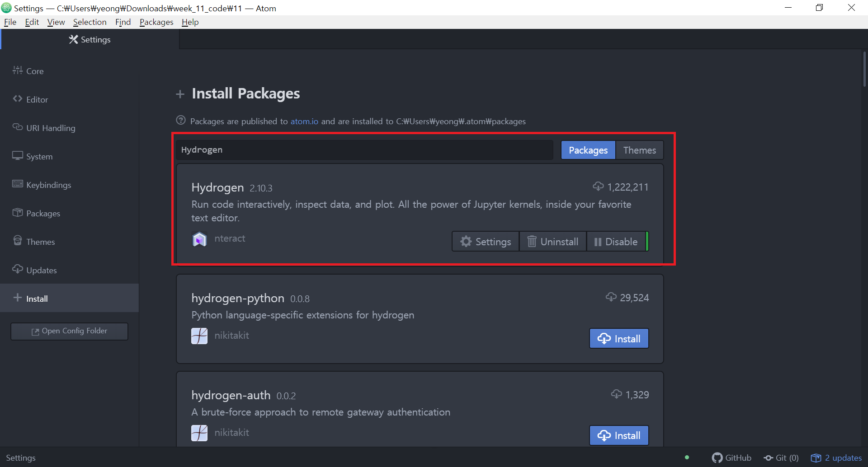The width and height of the screenshot is (868, 467).
Task: Open the Find menu
Action: [123, 22]
